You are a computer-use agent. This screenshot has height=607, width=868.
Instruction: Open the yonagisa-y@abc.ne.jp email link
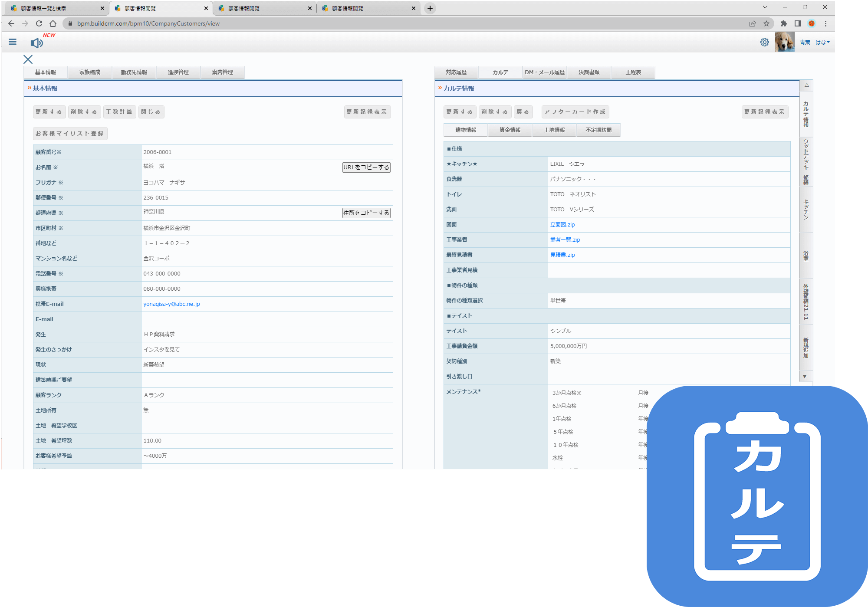[171, 304]
